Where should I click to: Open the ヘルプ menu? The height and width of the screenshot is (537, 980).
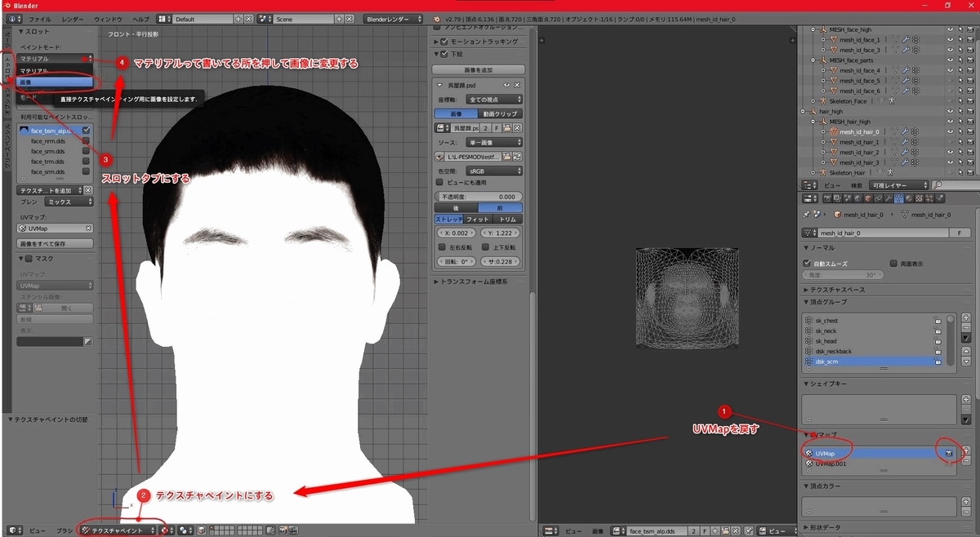[x=141, y=19]
